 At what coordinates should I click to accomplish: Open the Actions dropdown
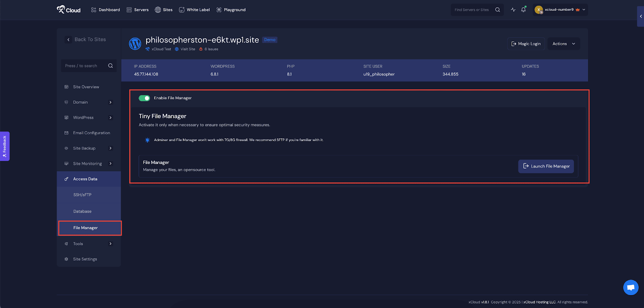pyautogui.click(x=563, y=44)
